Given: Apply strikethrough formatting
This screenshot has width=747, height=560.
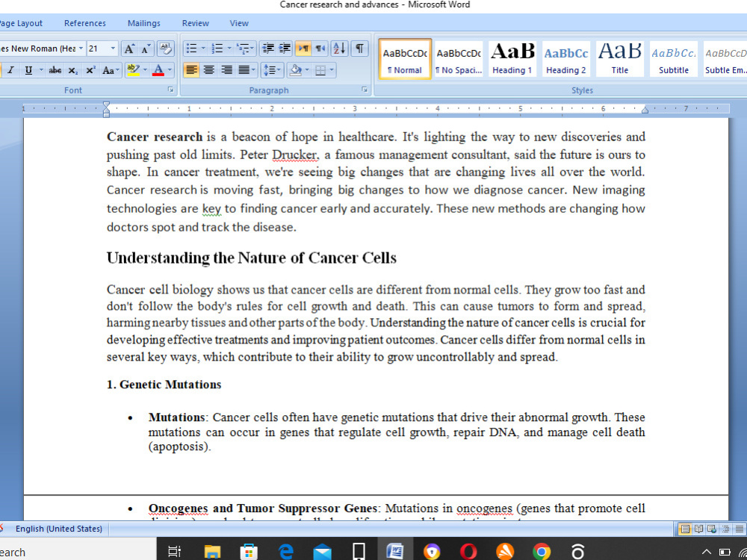Looking at the screenshot, I should click(x=55, y=70).
